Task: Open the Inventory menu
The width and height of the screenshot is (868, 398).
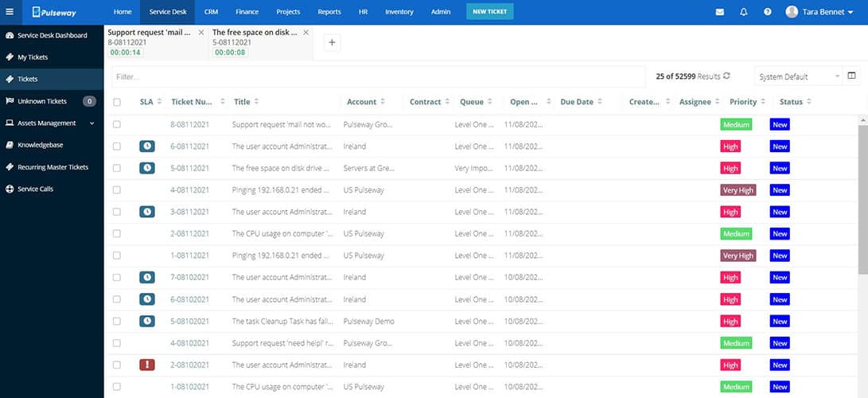Action: 399,12
